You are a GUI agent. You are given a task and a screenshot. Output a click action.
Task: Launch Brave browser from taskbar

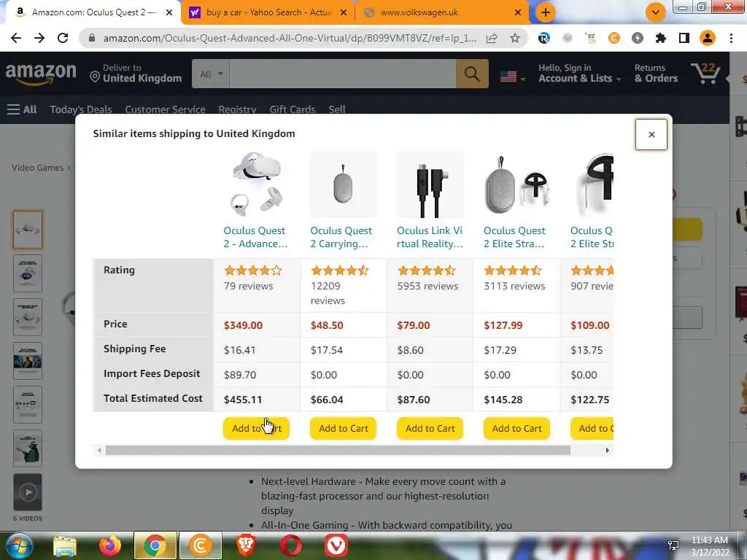pos(246,545)
